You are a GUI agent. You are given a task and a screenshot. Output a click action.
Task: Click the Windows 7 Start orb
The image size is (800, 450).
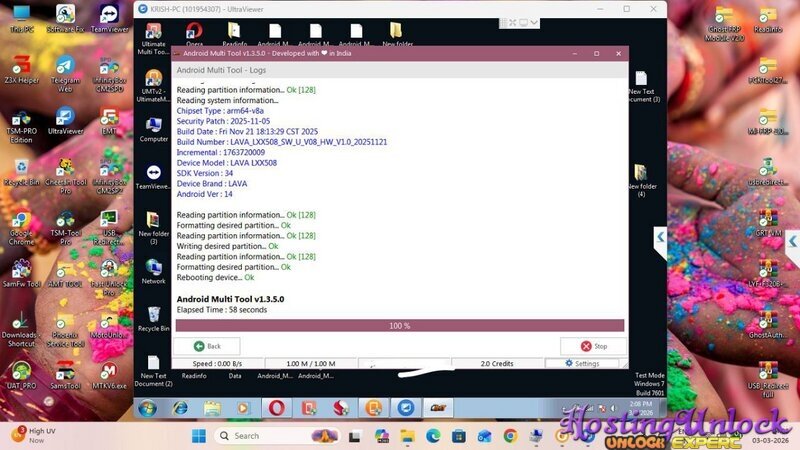(148, 408)
